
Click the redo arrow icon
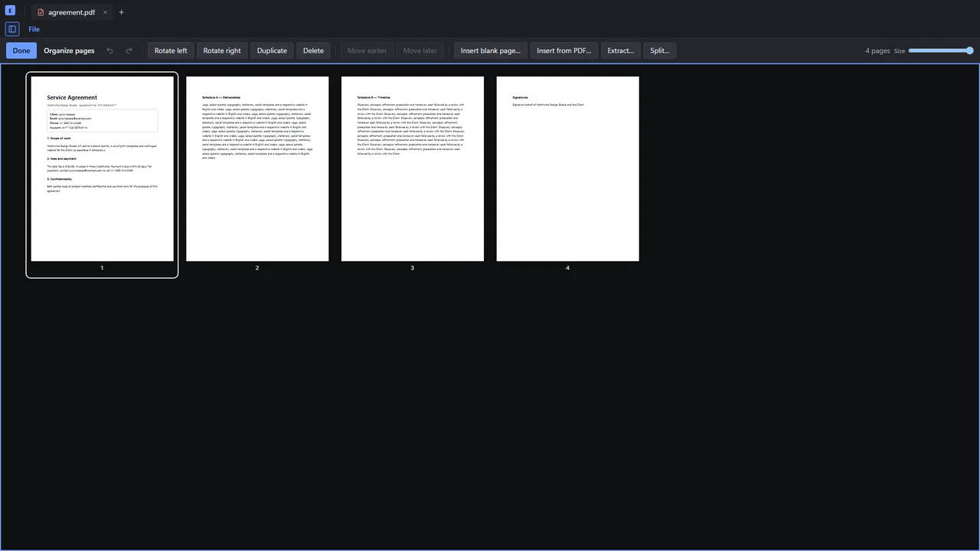tap(129, 51)
